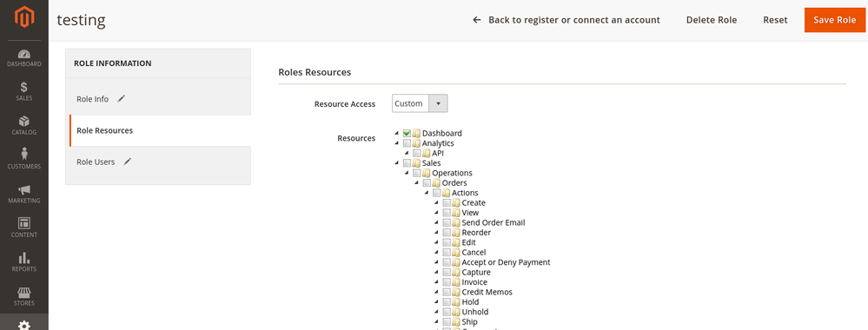
Task: Open the Content layout sidebar icon
Action: click(x=24, y=223)
